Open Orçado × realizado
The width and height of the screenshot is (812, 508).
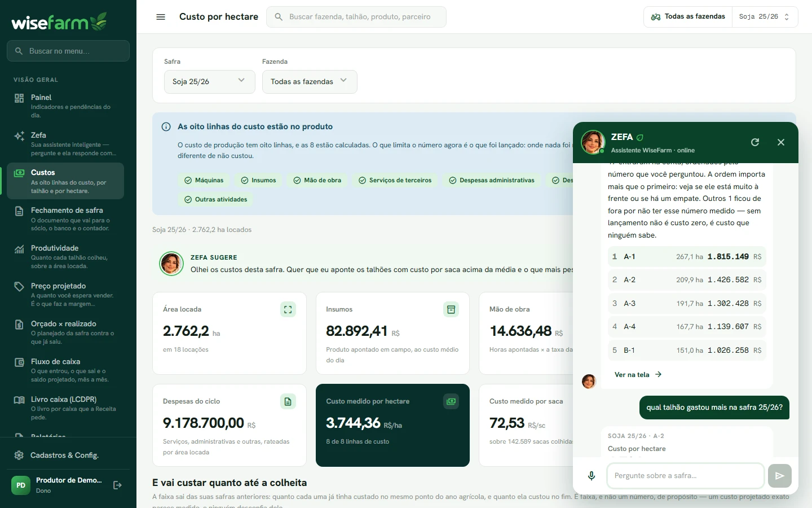pos(65,332)
